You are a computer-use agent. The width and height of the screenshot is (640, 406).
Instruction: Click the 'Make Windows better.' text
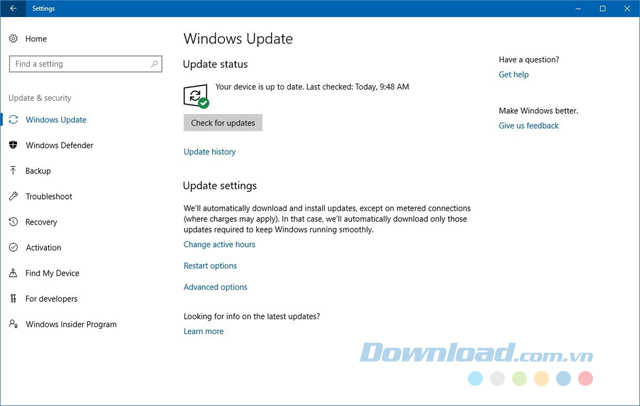pyautogui.click(x=538, y=111)
